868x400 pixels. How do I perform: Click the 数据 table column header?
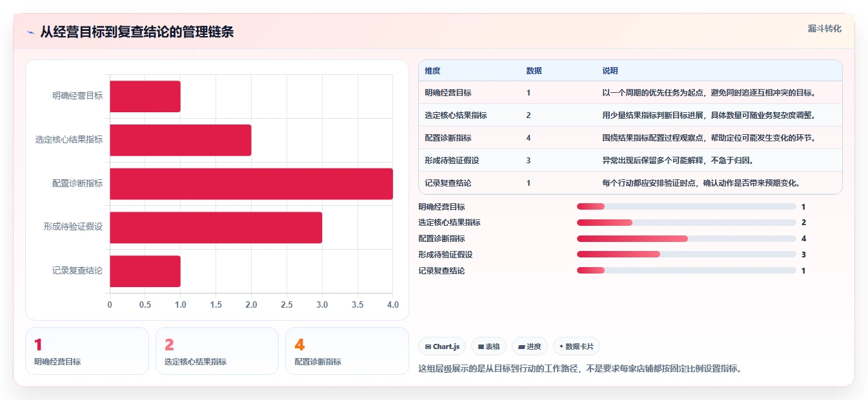[534, 70]
